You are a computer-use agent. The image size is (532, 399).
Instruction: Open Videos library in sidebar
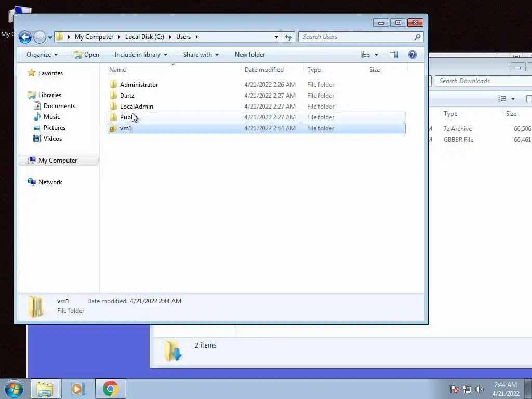[52, 138]
